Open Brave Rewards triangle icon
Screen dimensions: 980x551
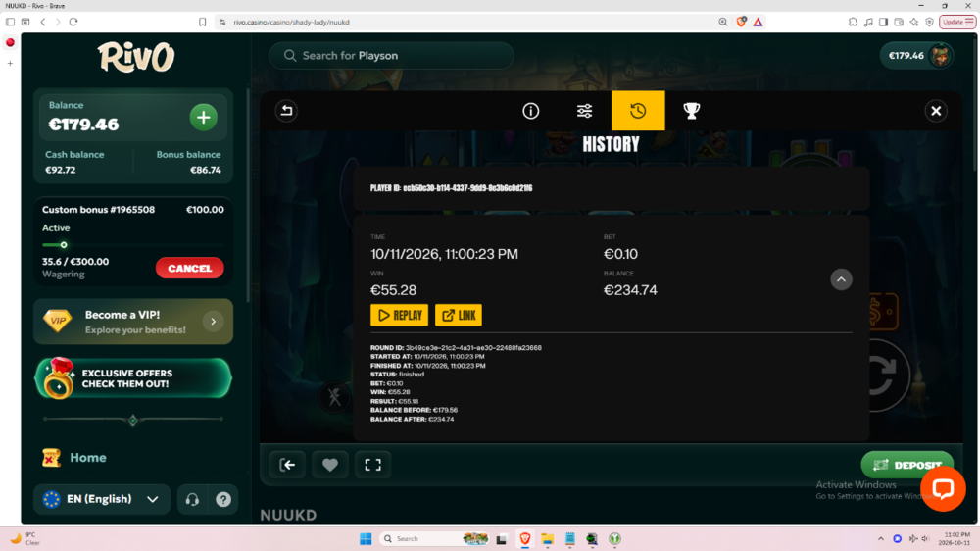pyautogui.click(x=759, y=22)
